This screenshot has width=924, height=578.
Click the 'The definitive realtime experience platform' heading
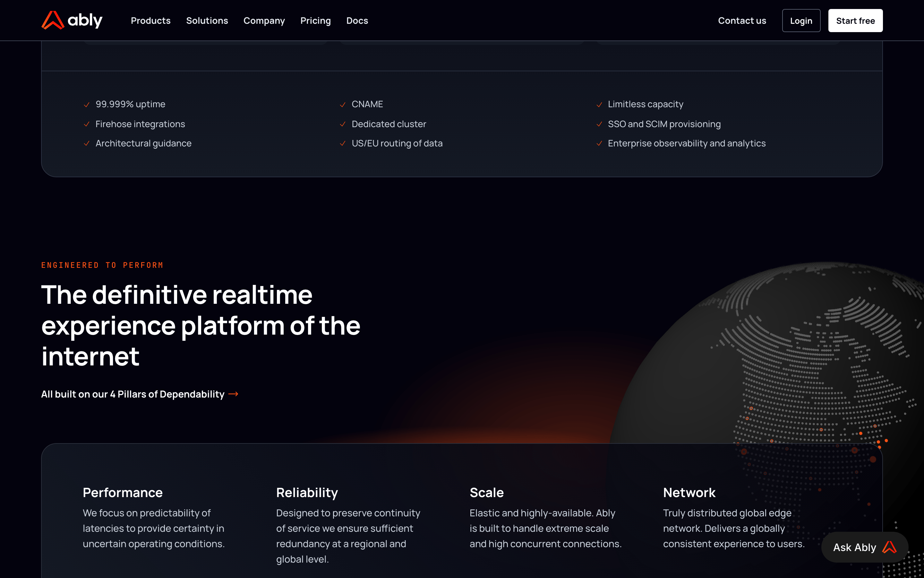click(201, 326)
